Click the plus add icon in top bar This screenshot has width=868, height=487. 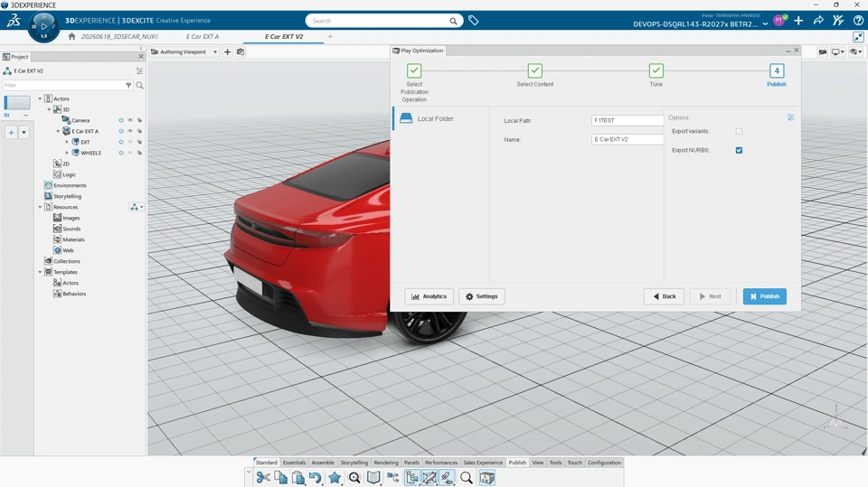798,21
